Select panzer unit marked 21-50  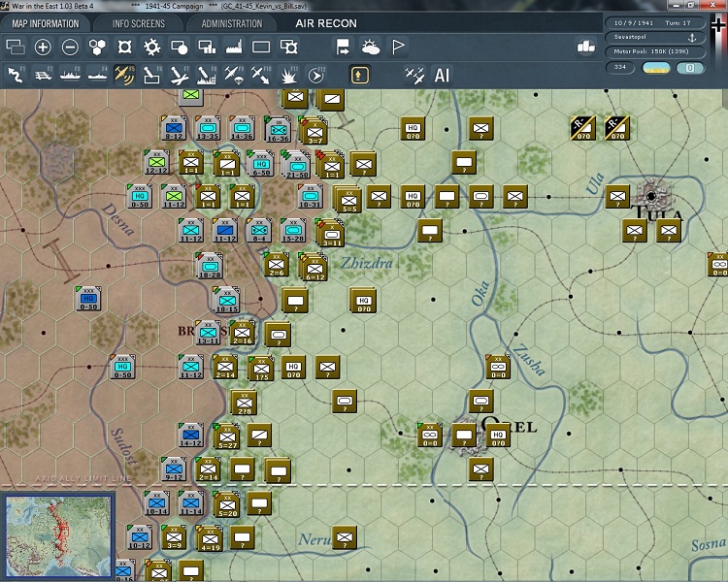tap(297, 164)
